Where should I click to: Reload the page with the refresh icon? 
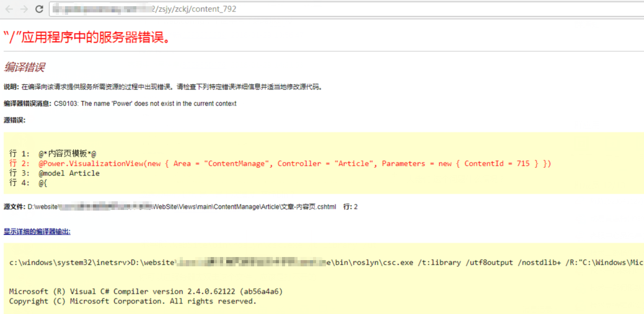pyautogui.click(x=39, y=9)
